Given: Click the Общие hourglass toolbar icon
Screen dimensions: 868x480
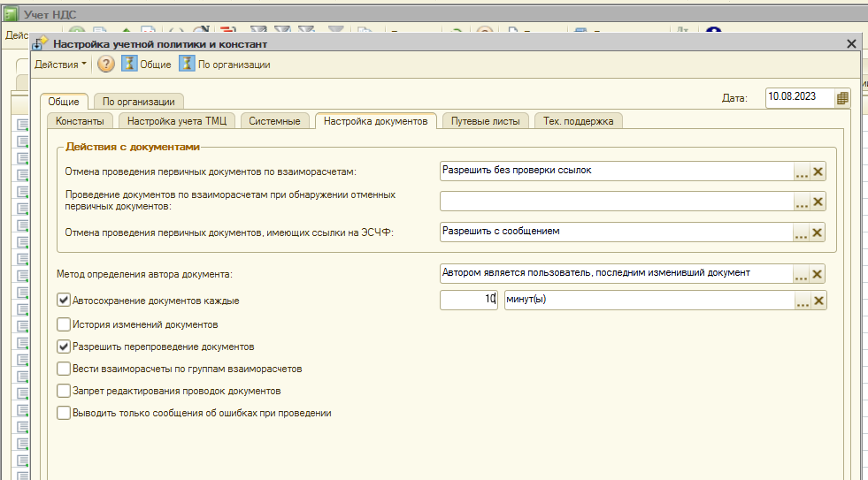Looking at the screenshot, I should click(129, 65).
